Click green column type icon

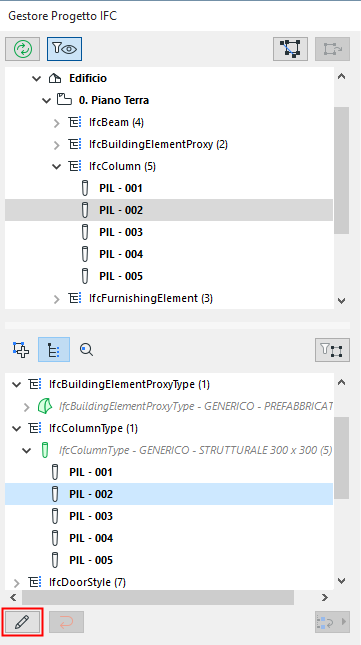pos(45,450)
